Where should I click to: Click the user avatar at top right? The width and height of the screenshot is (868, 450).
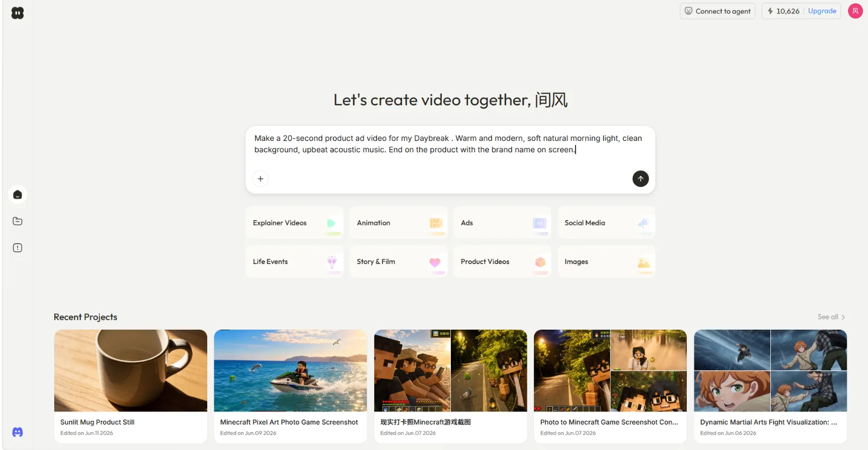[856, 11]
